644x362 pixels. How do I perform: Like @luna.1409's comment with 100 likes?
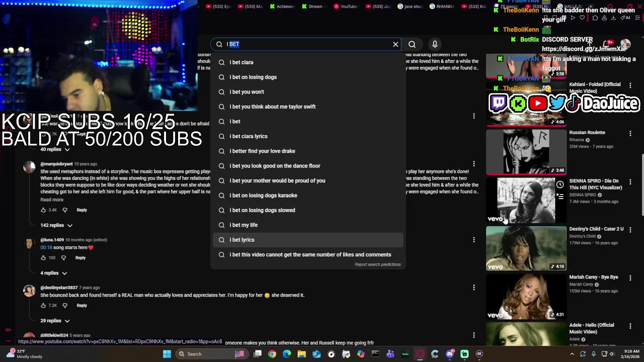[x=43, y=258]
